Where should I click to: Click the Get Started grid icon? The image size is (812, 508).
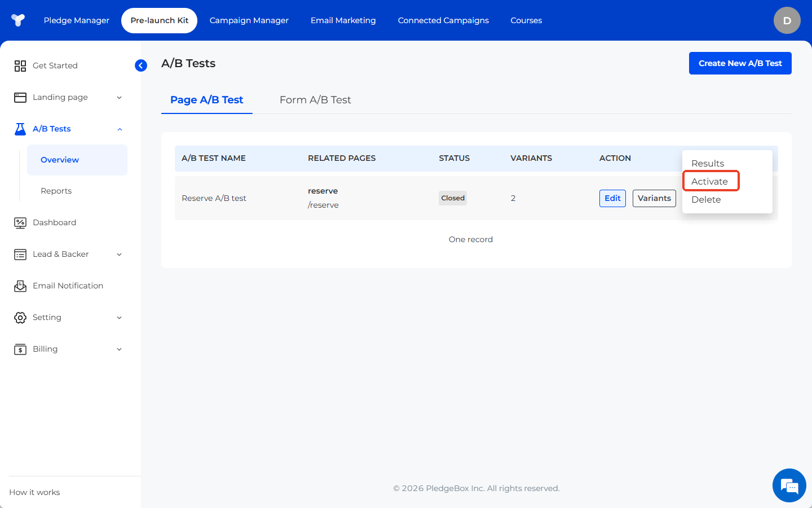(20, 66)
